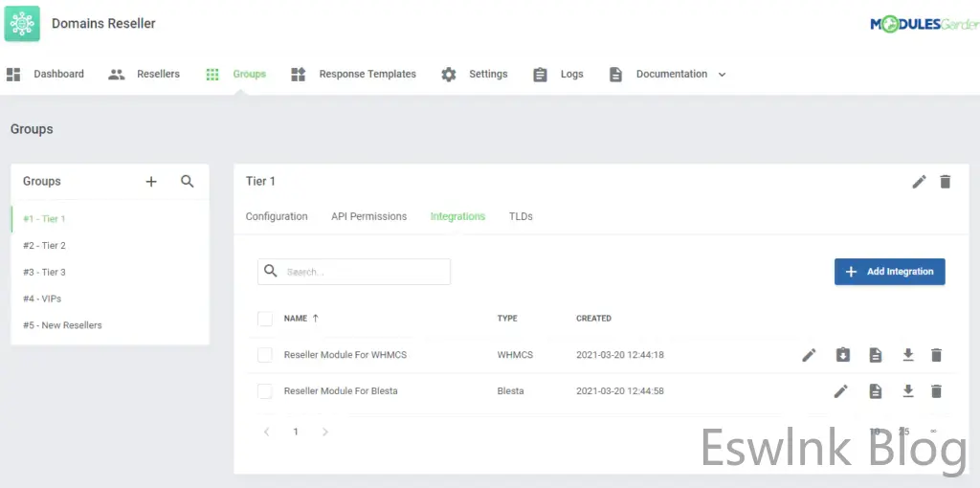
Task: Open the TLDs tab
Action: 521,216
